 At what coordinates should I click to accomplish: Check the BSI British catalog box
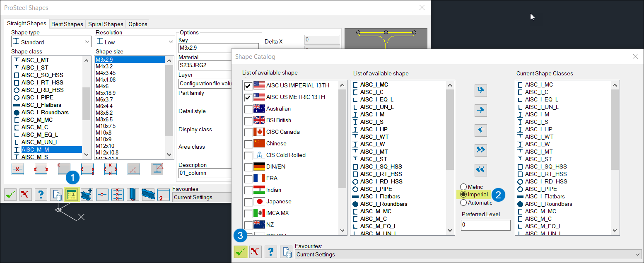point(248,121)
